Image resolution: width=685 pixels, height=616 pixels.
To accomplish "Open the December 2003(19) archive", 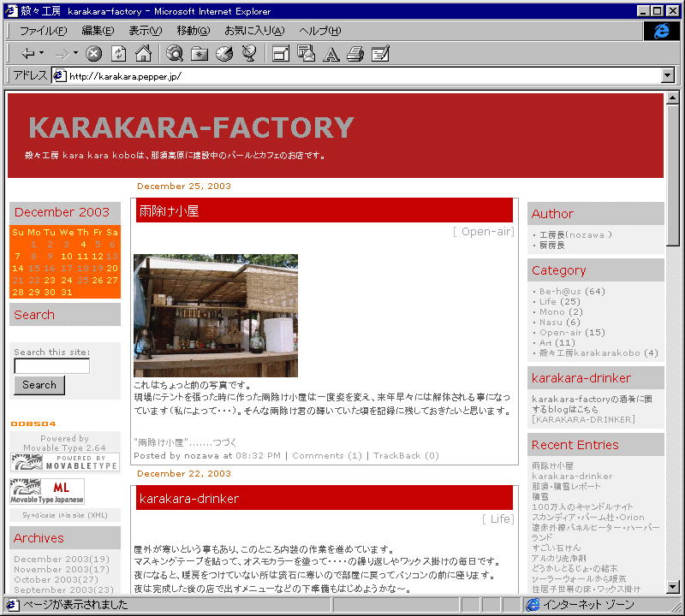I will pyautogui.click(x=62, y=559).
